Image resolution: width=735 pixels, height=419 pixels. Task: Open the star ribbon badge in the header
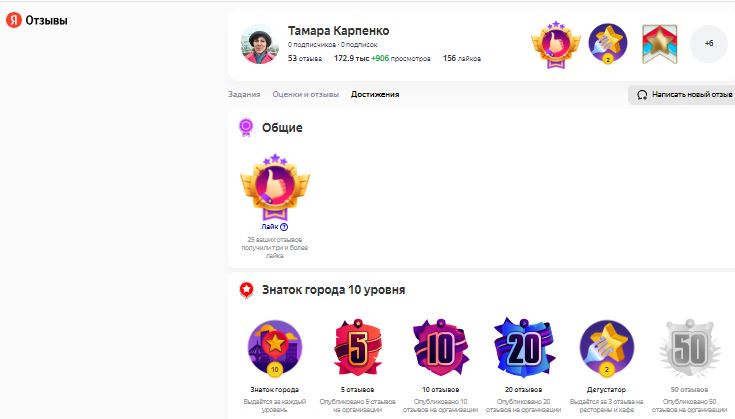pyautogui.click(x=660, y=44)
